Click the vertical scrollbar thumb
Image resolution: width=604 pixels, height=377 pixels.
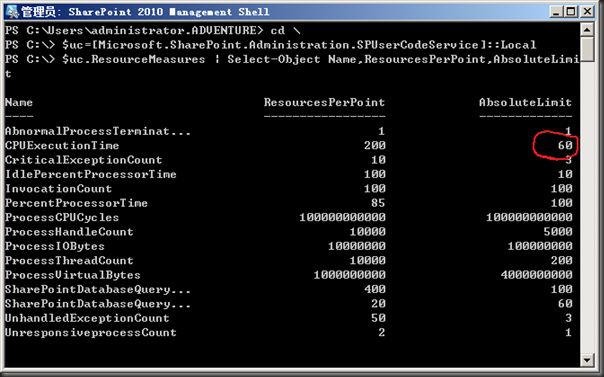587,49
